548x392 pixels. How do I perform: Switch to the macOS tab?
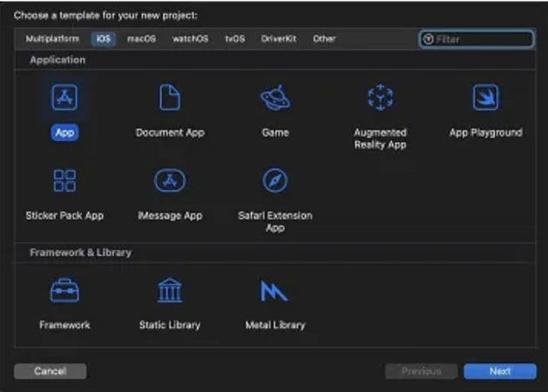(141, 39)
